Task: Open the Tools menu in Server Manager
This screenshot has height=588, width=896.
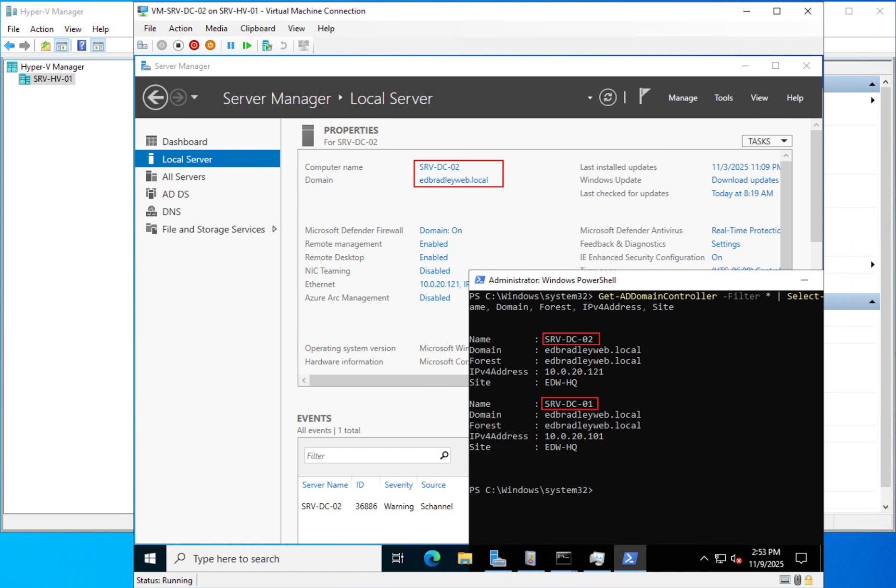Action: tap(723, 98)
